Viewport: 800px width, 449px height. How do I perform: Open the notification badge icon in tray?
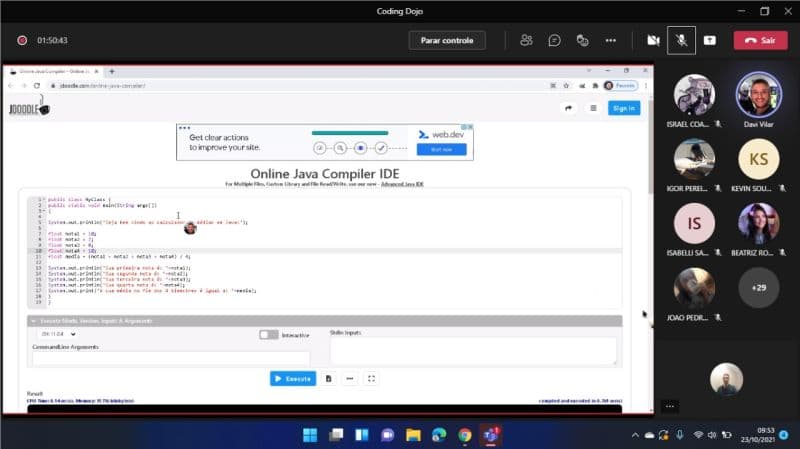click(x=784, y=435)
